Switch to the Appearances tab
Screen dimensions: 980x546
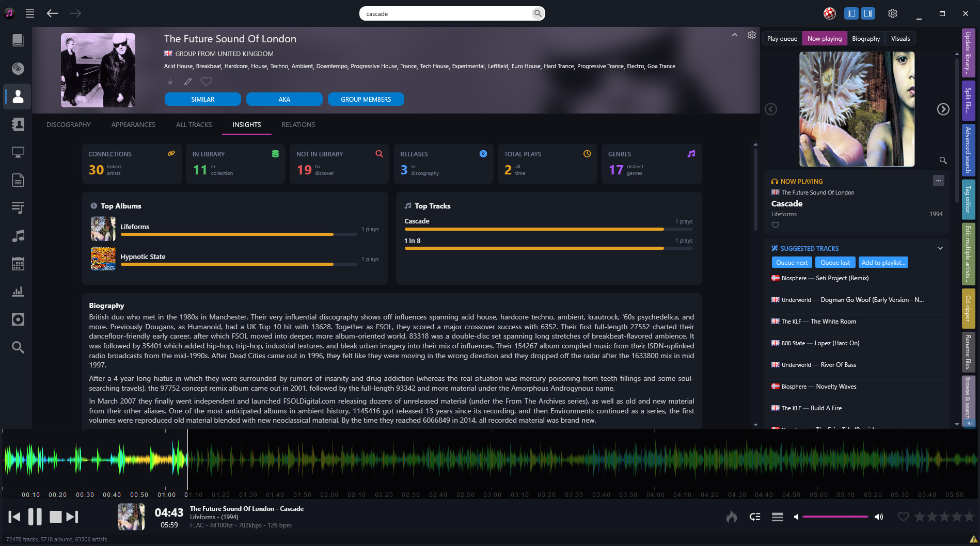pos(133,125)
